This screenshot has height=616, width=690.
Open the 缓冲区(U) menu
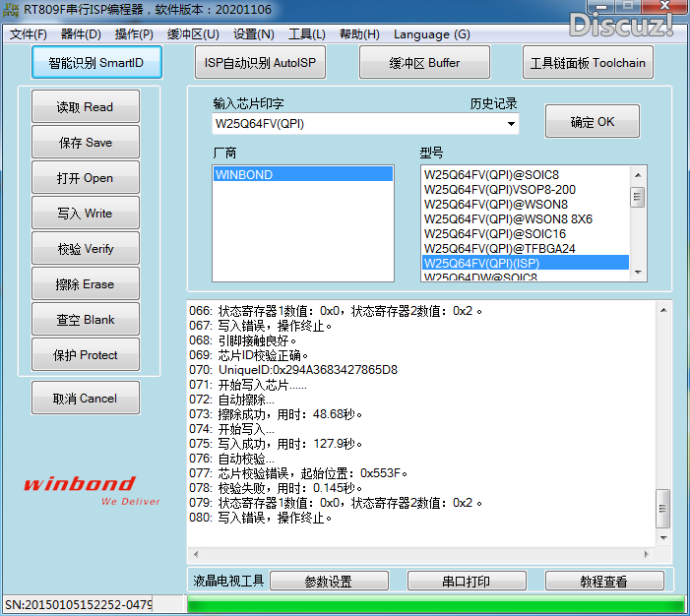click(193, 34)
